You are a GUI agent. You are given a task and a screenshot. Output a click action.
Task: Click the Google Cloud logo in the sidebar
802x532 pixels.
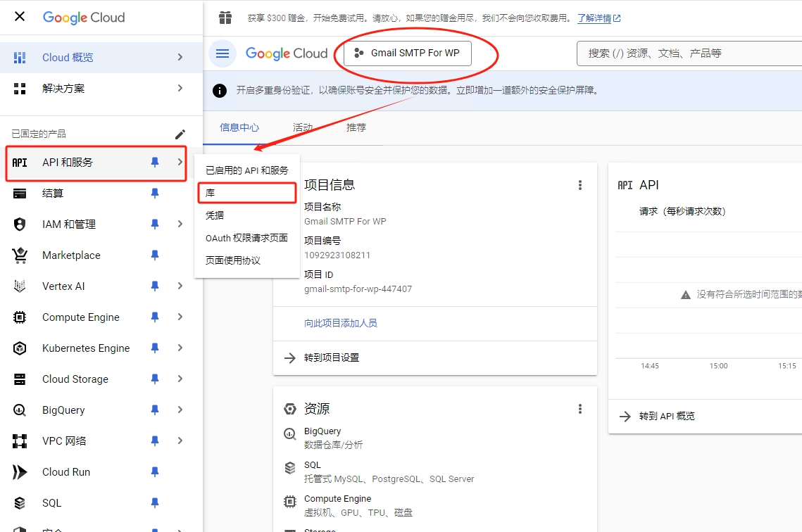click(84, 18)
